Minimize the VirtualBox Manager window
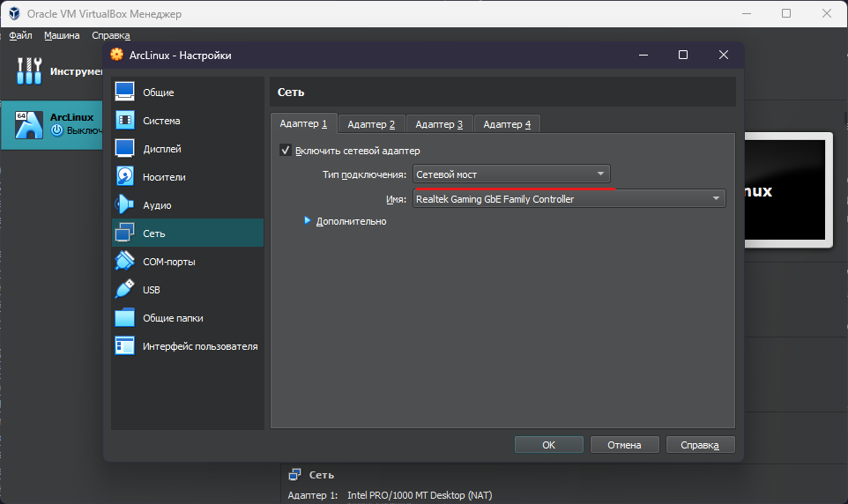 pyautogui.click(x=747, y=13)
